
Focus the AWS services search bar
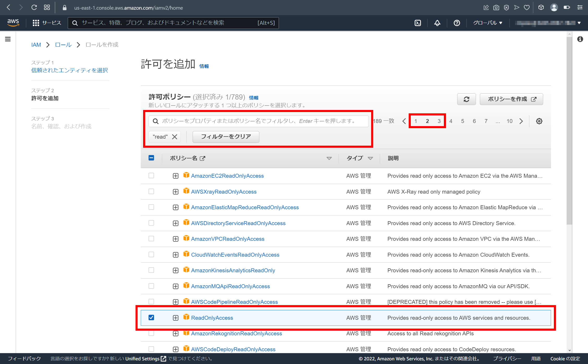173,23
